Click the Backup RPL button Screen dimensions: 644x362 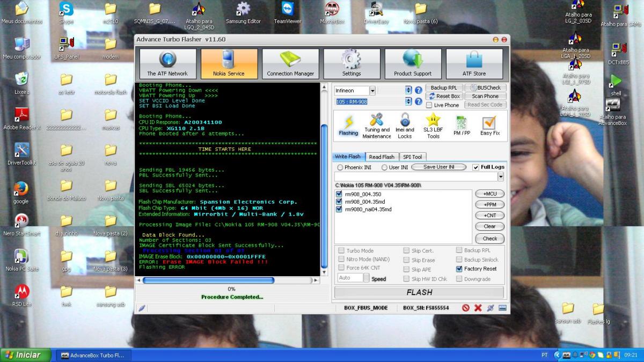(x=443, y=88)
